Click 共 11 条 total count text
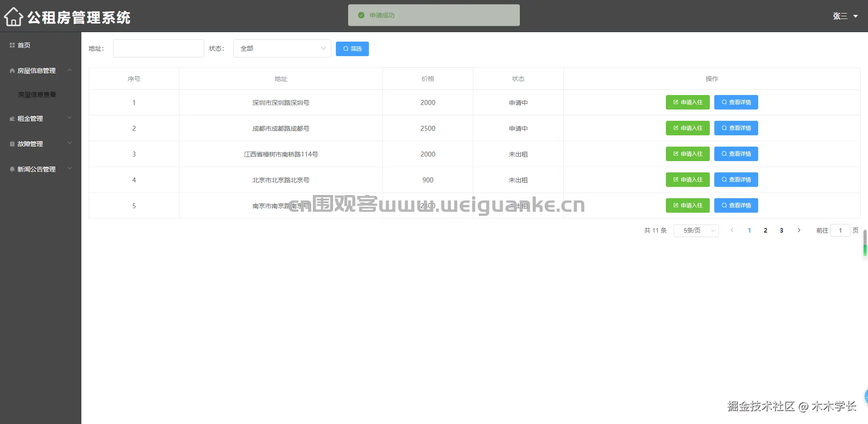This screenshot has height=424, width=868. tap(656, 230)
